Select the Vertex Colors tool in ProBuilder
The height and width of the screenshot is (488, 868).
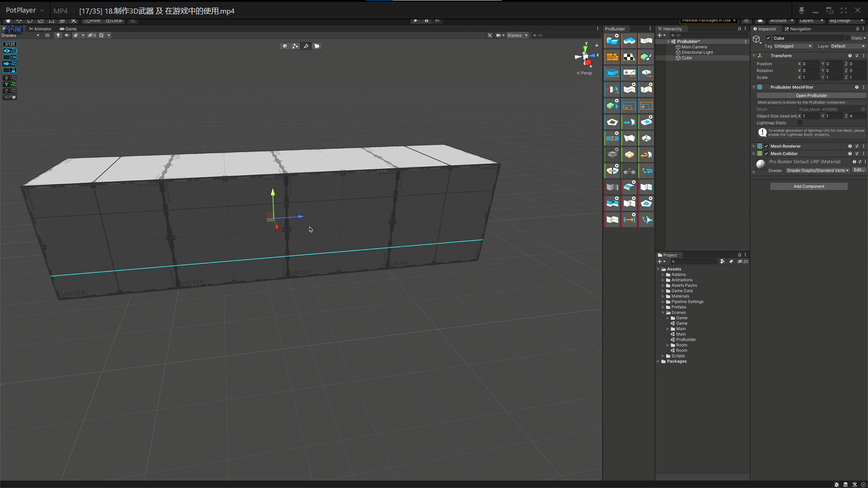point(646,57)
